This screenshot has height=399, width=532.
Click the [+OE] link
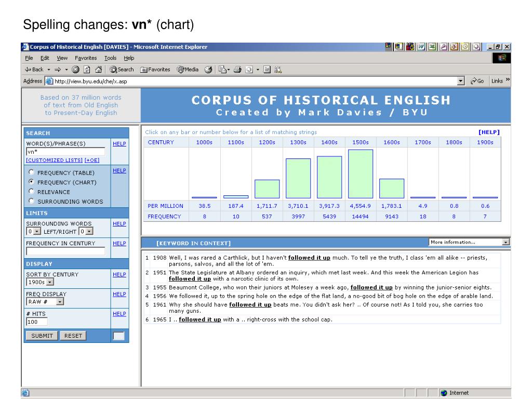(x=92, y=160)
